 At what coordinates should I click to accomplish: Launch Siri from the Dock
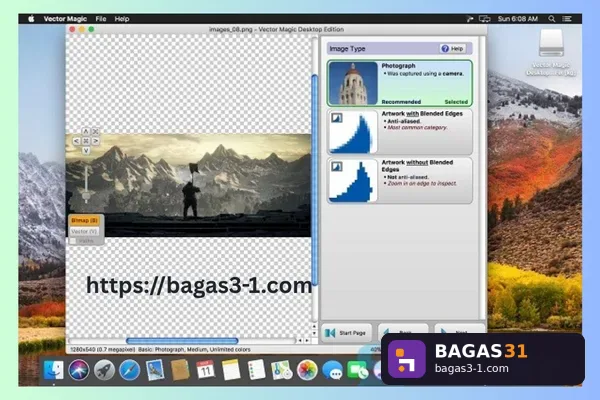click(79, 370)
